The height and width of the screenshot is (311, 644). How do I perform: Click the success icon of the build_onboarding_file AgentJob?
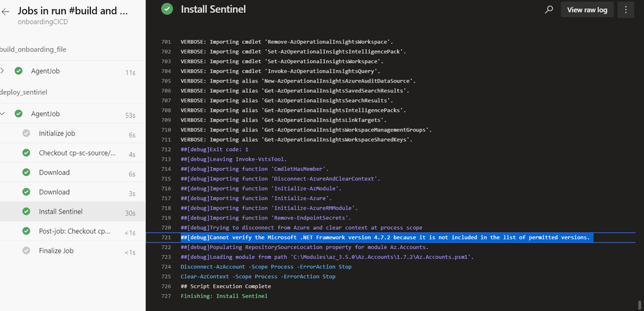coord(19,71)
